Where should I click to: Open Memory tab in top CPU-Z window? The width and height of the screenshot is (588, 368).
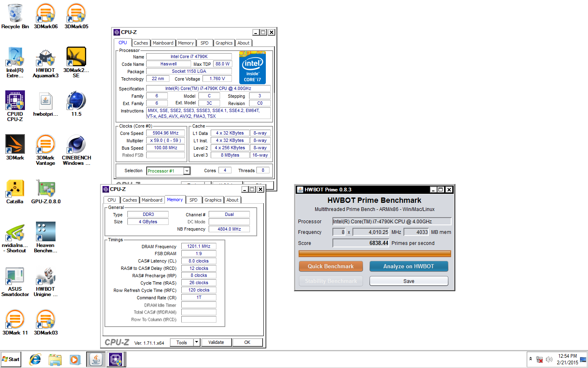click(x=186, y=43)
